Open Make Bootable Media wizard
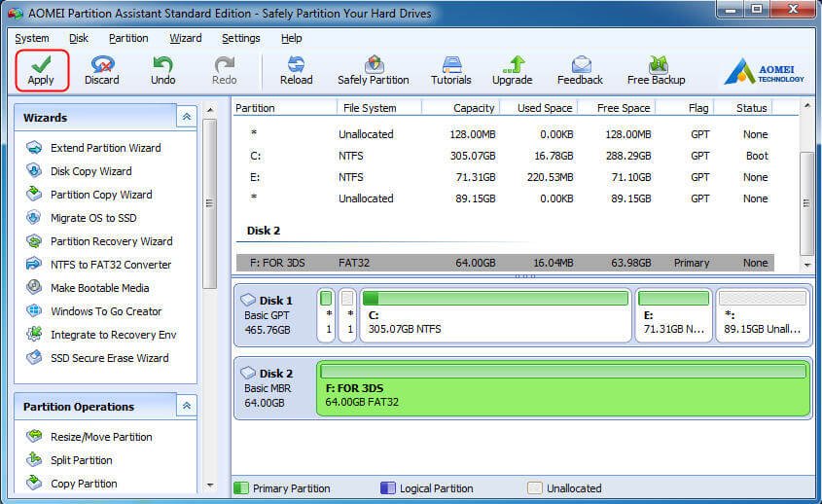The width and height of the screenshot is (822, 504). point(88,288)
